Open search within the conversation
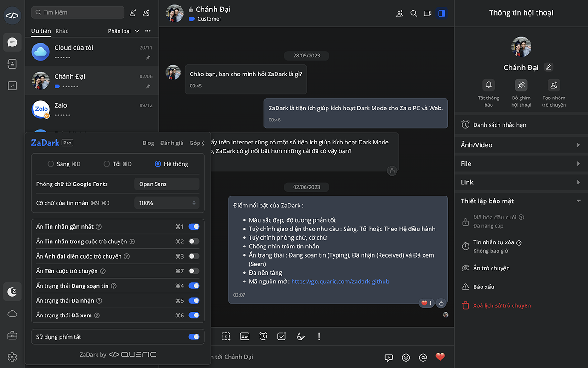Image resolution: width=588 pixels, height=368 pixels. [x=413, y=13]
